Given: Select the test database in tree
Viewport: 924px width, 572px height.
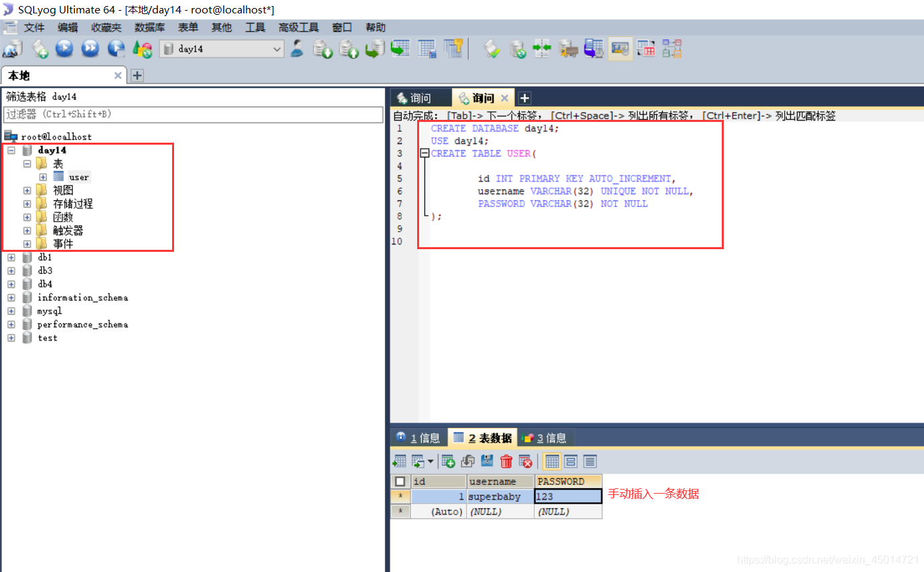Looking at the screenshot, I should pos(48,338).
